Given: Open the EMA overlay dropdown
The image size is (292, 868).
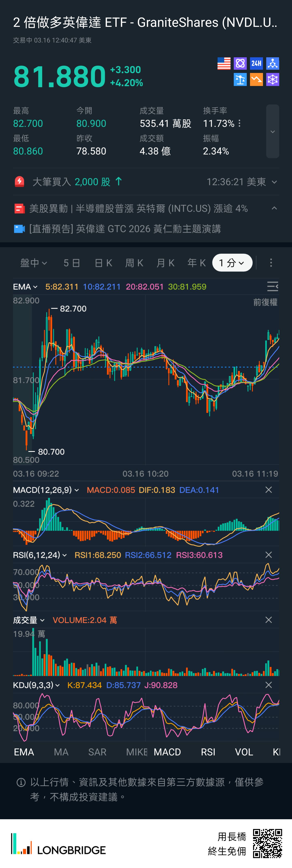Looking at the screenshot, I should (x=25, y=287).
